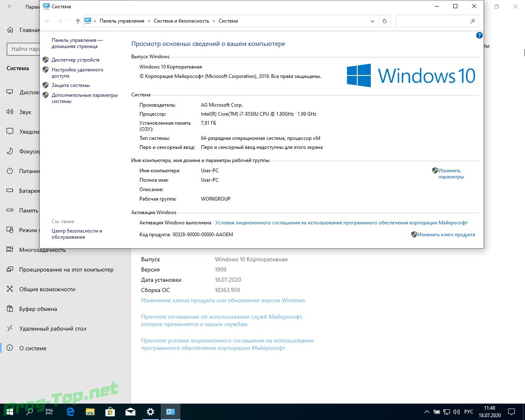The width and height of the screenshot is (525, 420).
Task: Open the taskbar clock showing 11:48
Action: coord(490,412)
